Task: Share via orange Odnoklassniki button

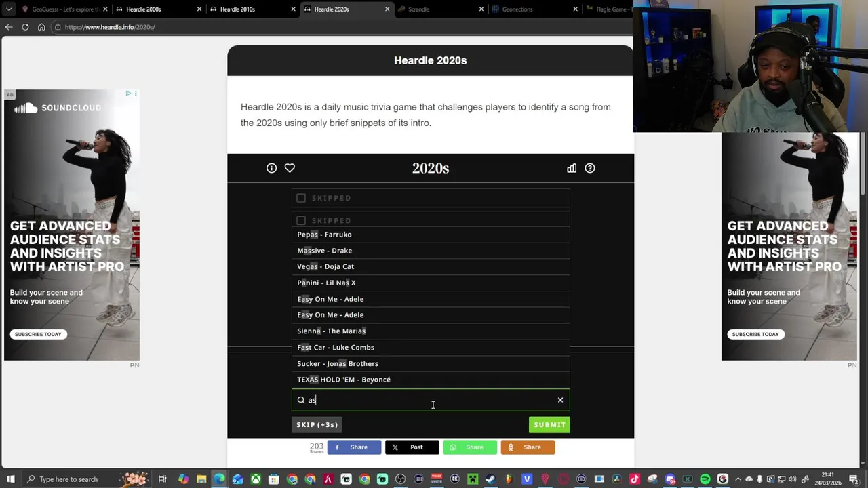Action: (528, 447)
